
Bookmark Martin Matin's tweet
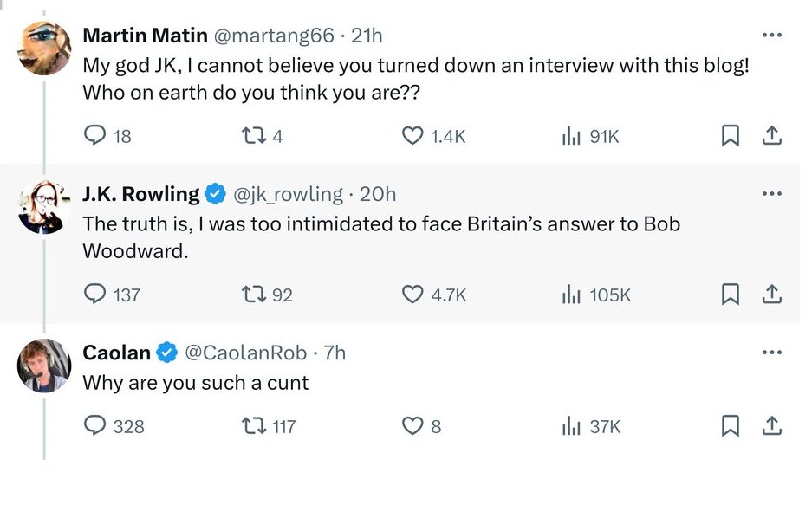point(731,136)
